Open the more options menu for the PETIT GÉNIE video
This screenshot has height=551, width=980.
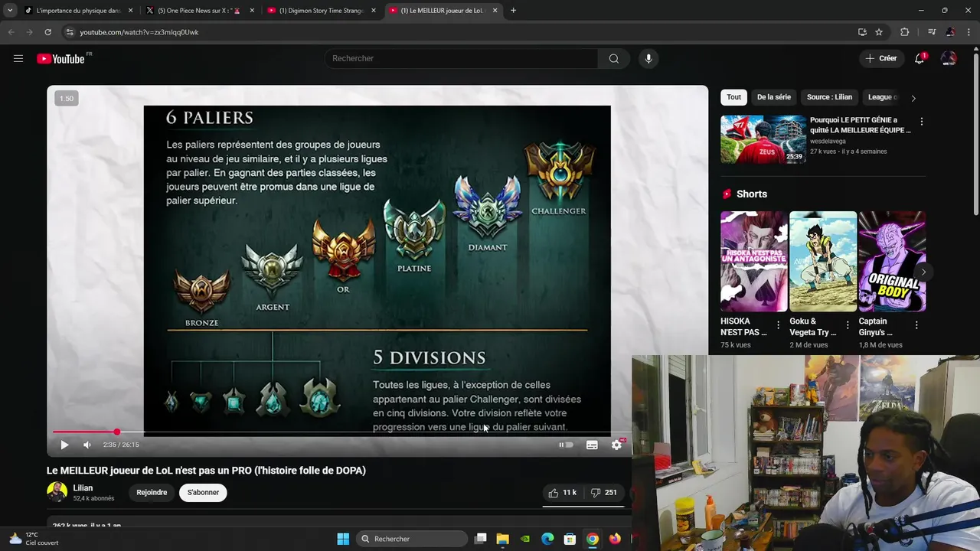pos(921,122)
